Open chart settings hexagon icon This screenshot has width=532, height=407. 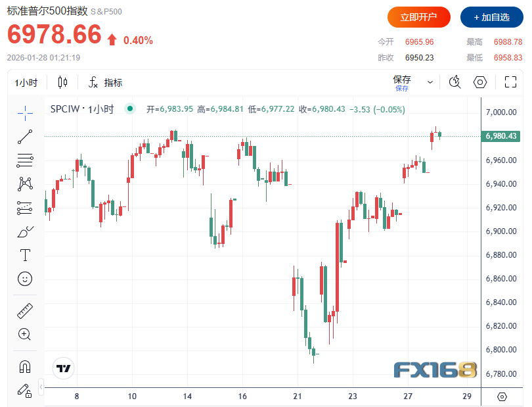tap(480, 82)
